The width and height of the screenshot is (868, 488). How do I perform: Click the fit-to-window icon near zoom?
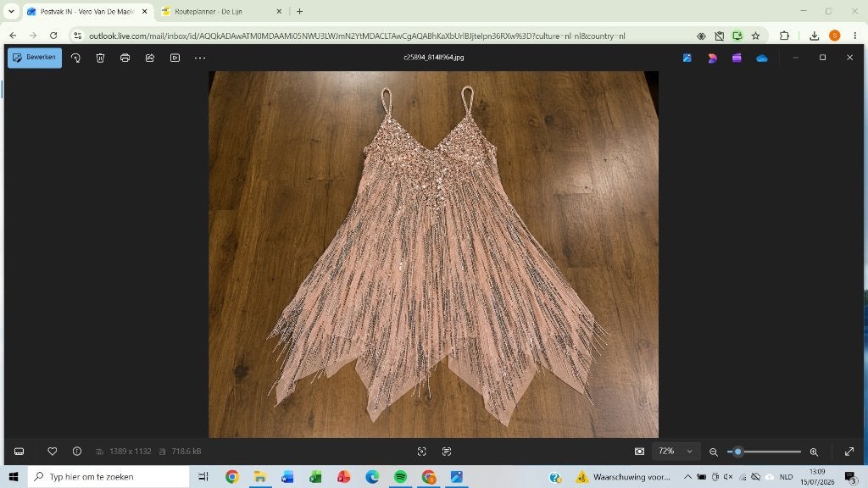639,452
